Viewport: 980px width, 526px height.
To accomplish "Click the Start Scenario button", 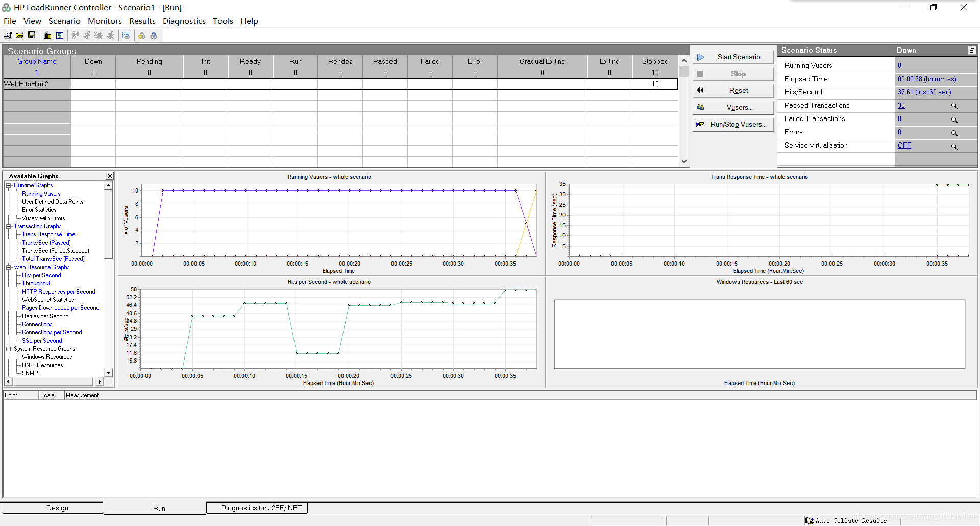I will tap(733, 57).
